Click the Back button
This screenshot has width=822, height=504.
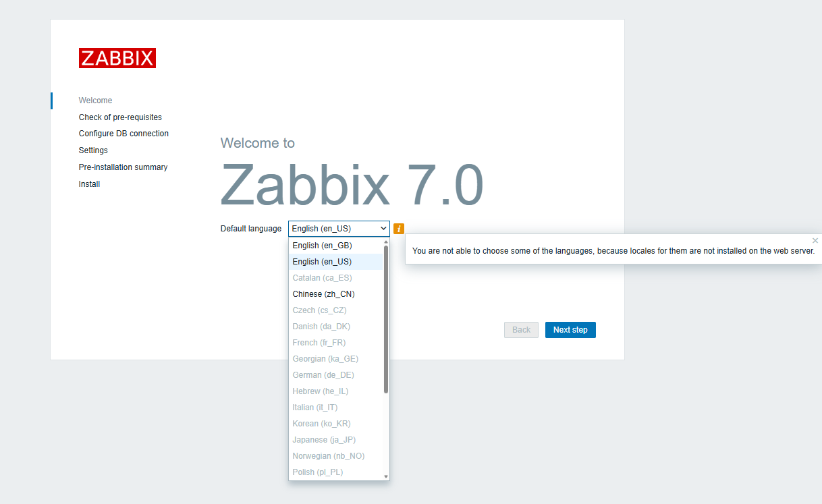[521, 330]
